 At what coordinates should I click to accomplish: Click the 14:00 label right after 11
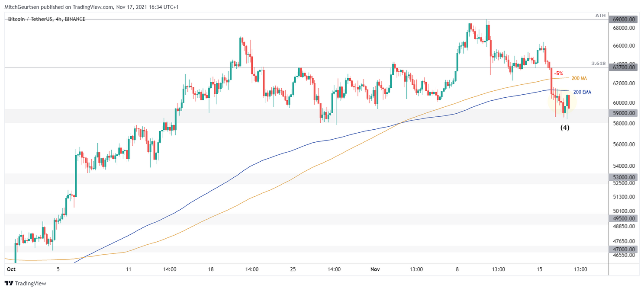point(170,269)
